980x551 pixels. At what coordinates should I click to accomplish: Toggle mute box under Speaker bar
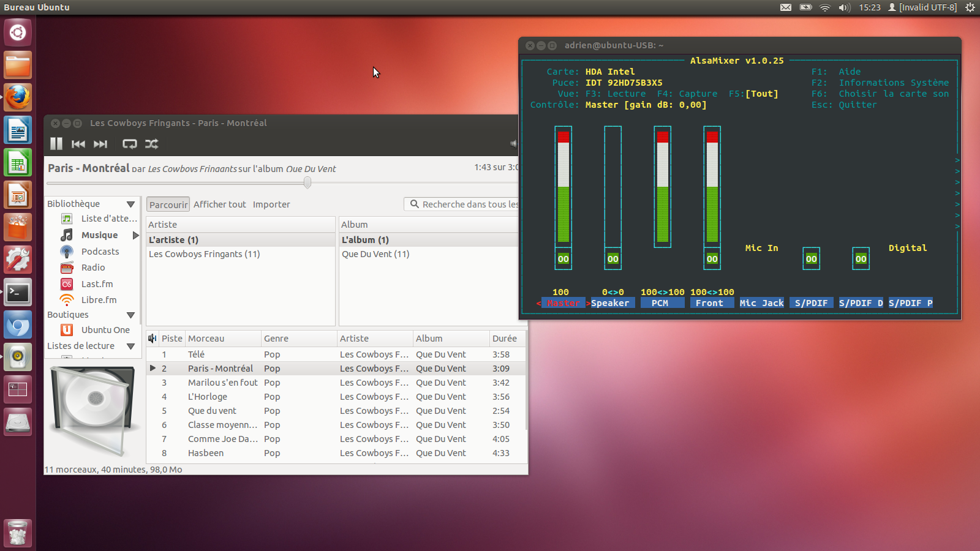[612, 259]
